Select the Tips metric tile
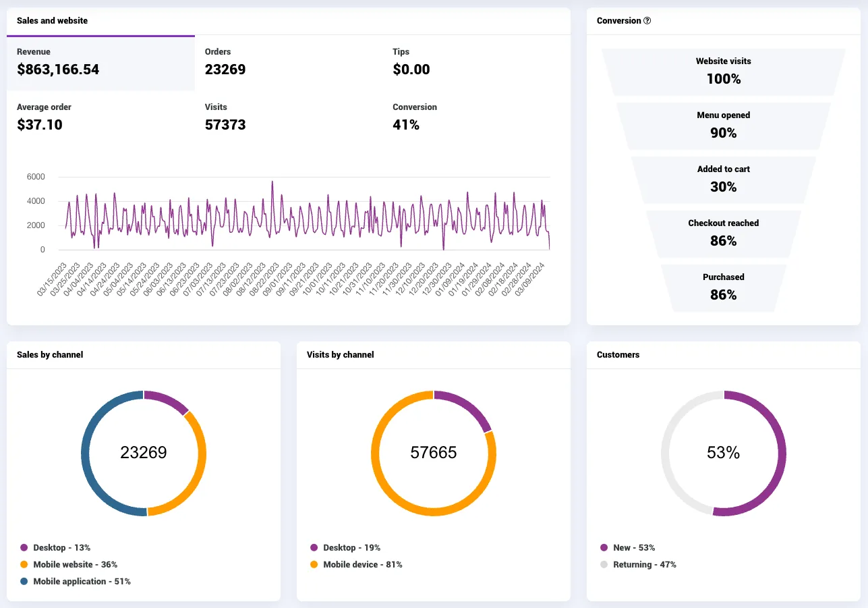 (476, 63)
